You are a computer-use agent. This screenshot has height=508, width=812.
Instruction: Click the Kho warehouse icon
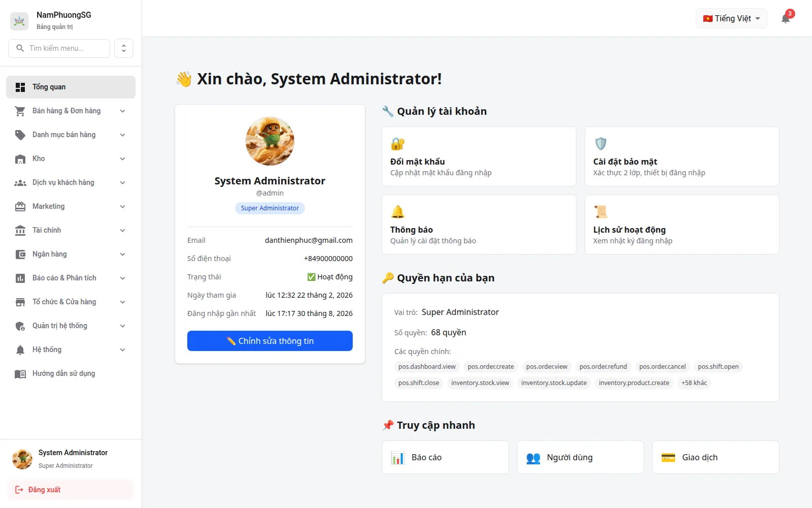click(20, 159)
